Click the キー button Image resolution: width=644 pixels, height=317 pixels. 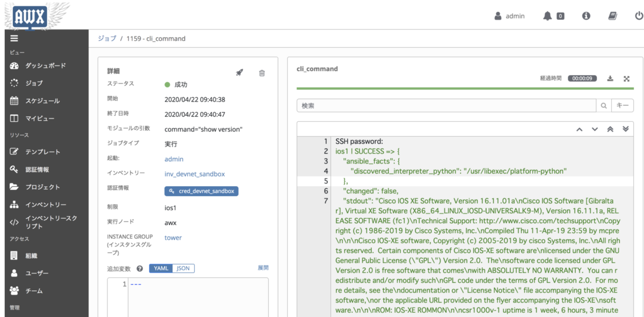[623, 106]
